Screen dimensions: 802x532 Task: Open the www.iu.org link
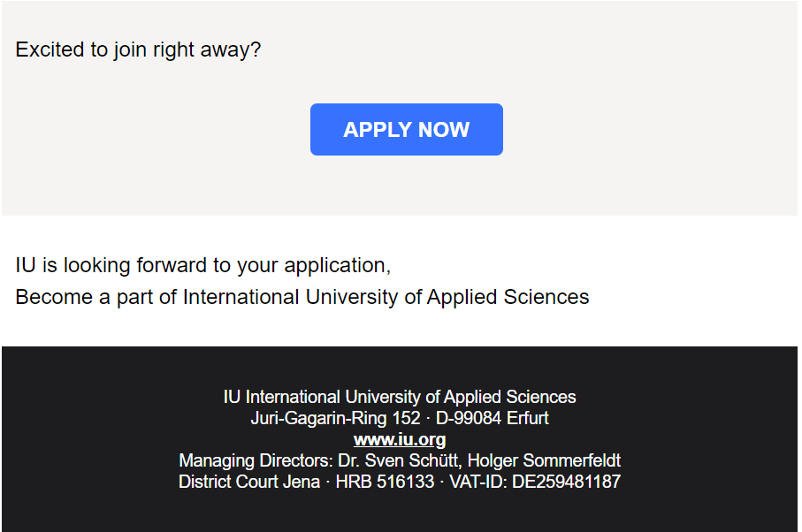400,439
